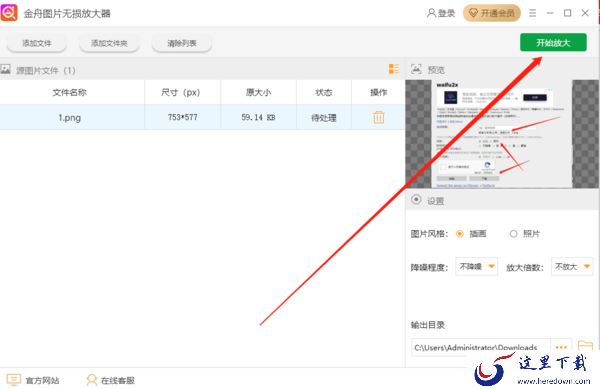Click the 59.14 KB size cell
The image size is (600, 389).
point(258,117)
